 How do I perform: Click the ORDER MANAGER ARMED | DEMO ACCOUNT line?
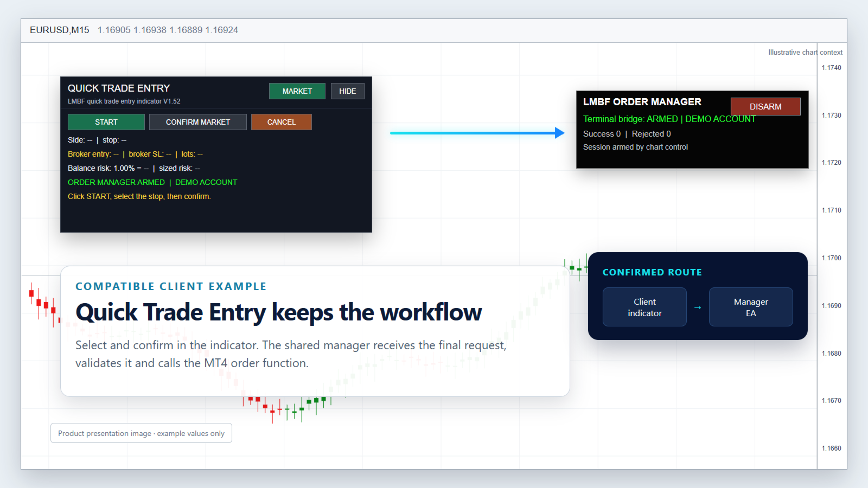point(152,182)
